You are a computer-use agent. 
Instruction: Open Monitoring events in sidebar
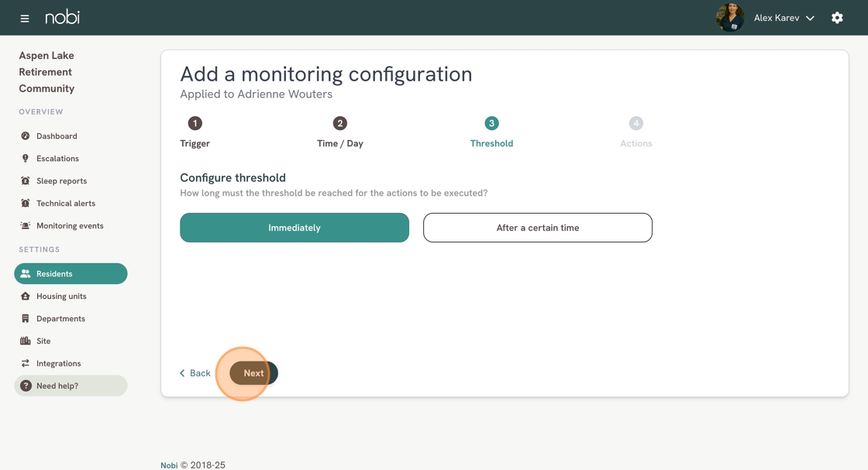pos(71,225)
